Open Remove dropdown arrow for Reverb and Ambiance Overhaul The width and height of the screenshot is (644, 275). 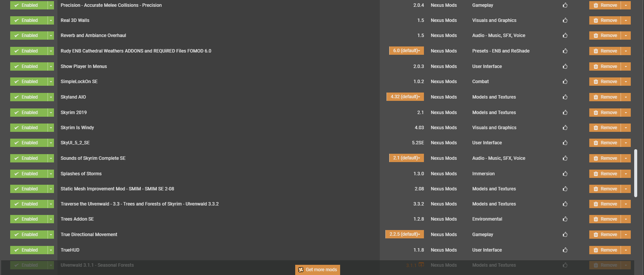click(626, 36)
